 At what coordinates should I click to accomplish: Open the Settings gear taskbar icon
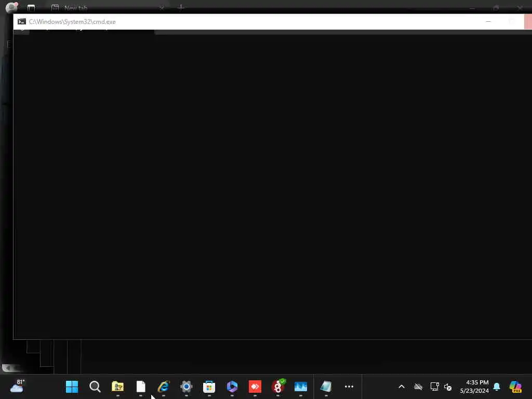[x=187, y=387]
